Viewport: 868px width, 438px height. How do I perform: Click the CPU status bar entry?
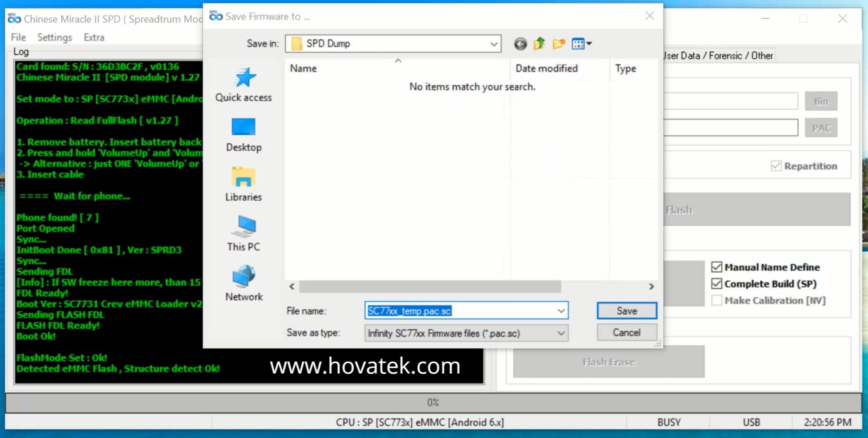point(420,422)
